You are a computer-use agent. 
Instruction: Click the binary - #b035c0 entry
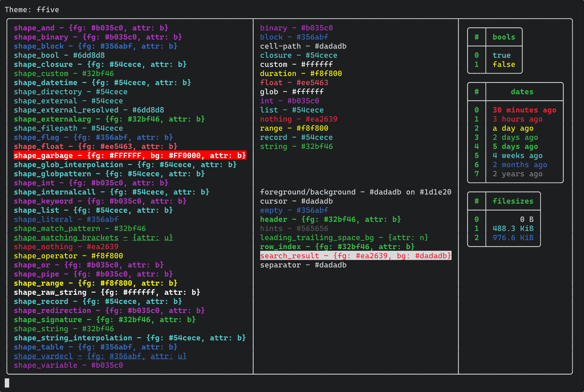pos(296,28)
